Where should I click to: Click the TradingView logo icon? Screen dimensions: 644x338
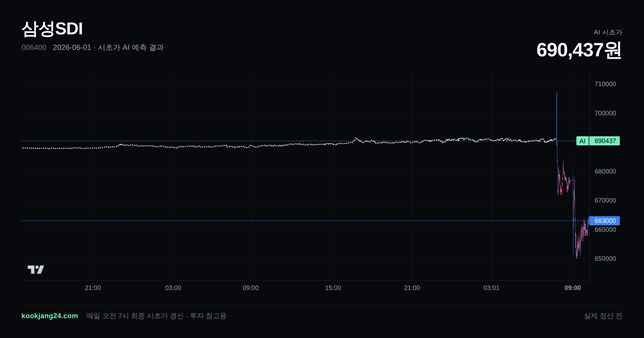pyautogui.click(x=36, y=269)
